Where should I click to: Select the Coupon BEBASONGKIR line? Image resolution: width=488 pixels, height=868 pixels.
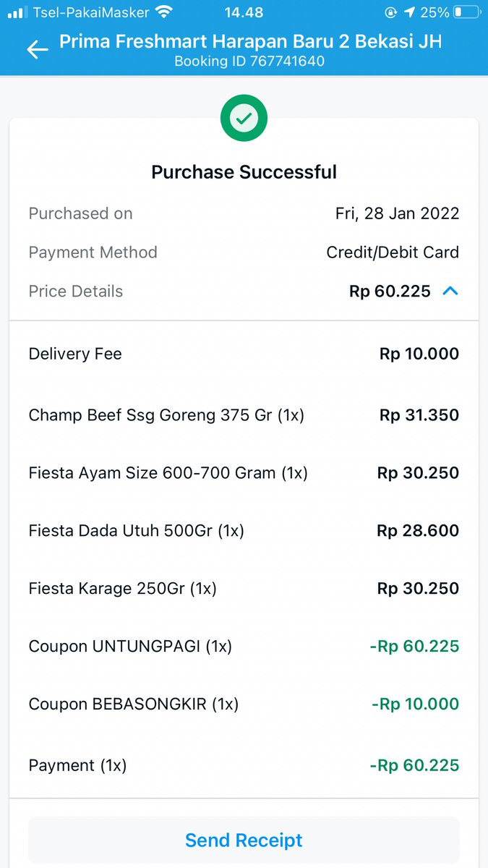tap(244, 704)
